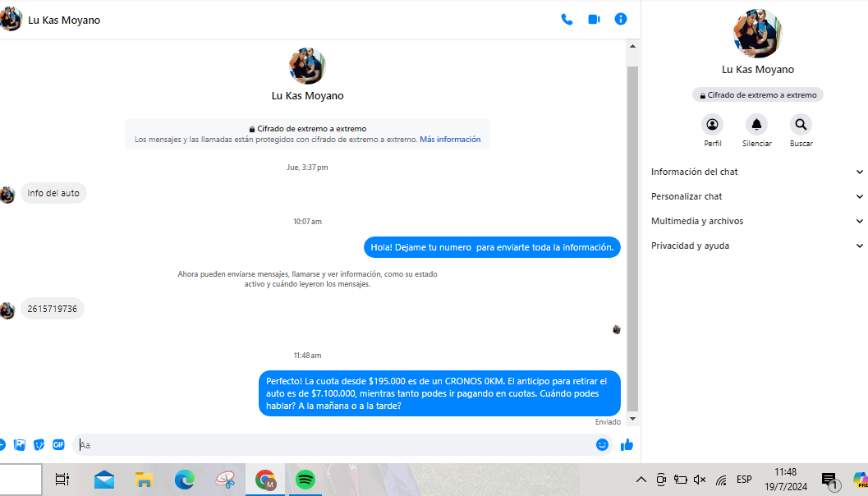Viewport: 868px width, 496px height.
Task: Click the 'Info del auto' message
Action: click(x=53, y=193)
